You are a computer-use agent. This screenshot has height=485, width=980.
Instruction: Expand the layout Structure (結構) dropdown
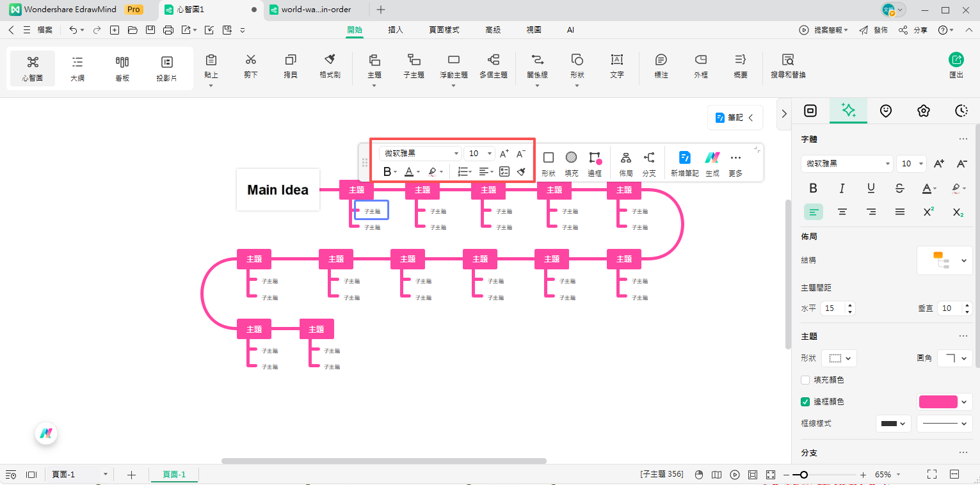point(944,260)
